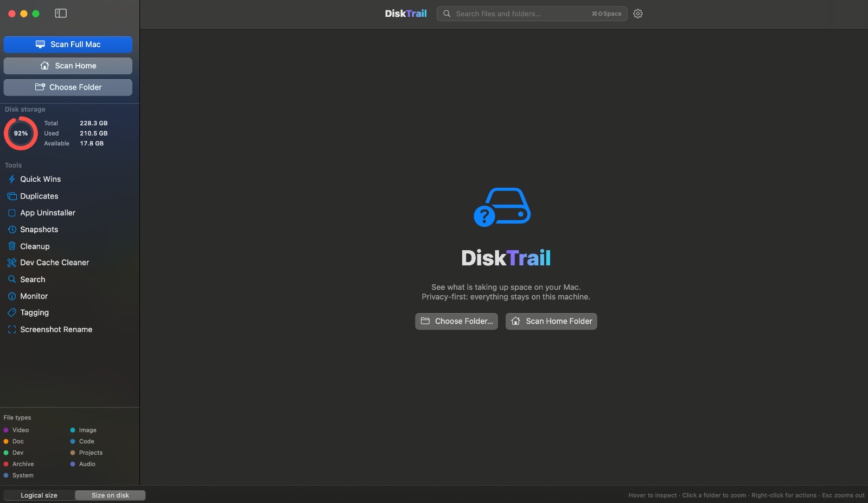
Task: Click the Used 210.5 GB value
Action: click(94, 133)
